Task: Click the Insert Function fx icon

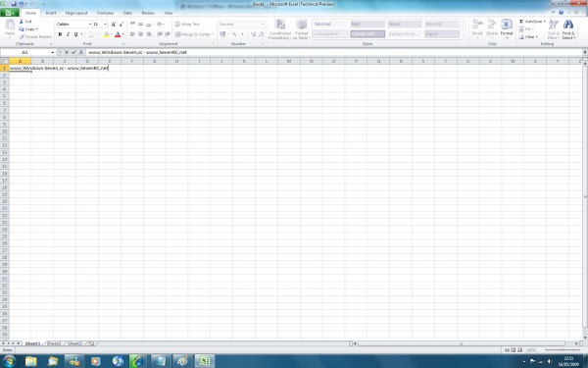Action: (x=81, y=52)
